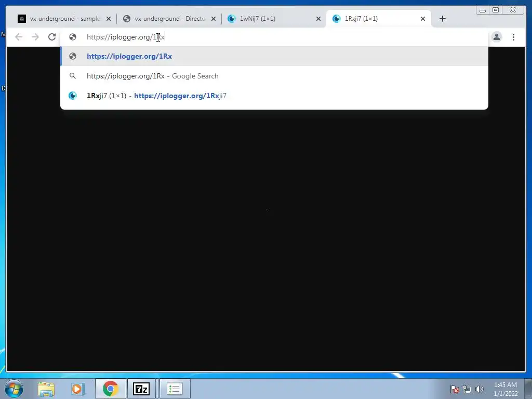Close the 1wNij7 tab
532x399 pixels.
tap(318, 19)
